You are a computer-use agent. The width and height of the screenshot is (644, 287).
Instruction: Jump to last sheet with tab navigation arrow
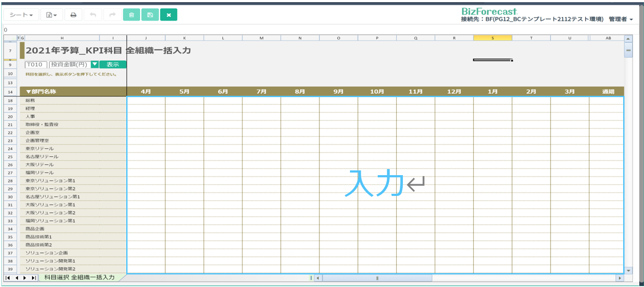tap(34, 278)
